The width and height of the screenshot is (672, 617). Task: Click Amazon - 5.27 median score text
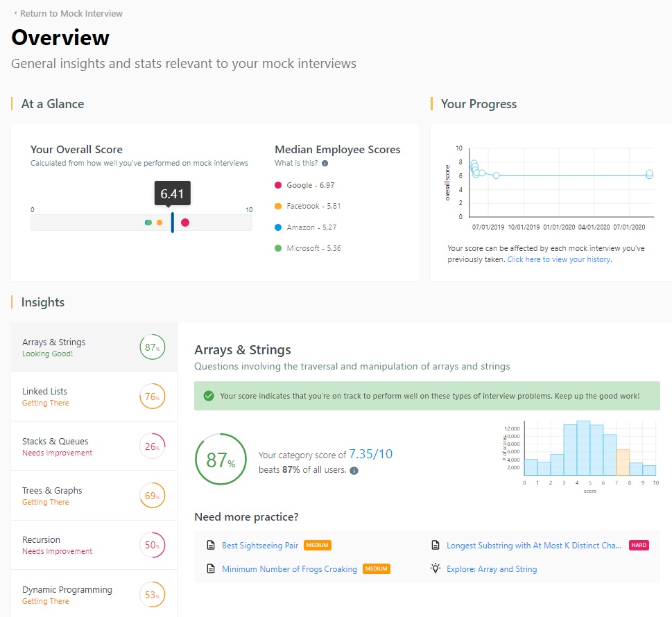click(x=311, y=227)
